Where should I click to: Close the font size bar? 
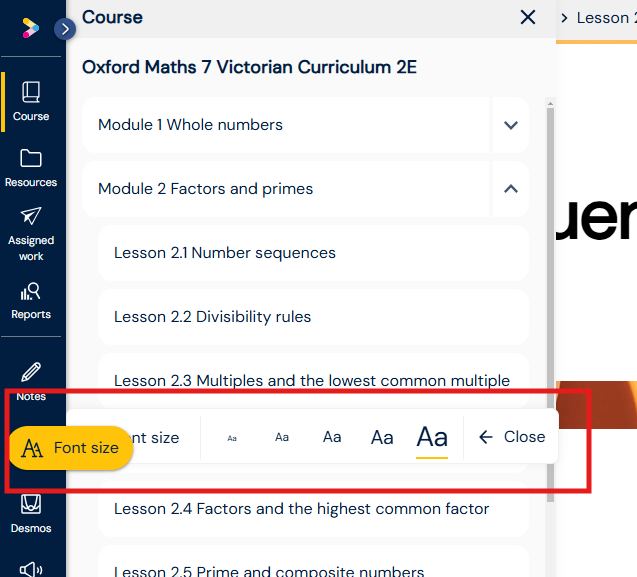(512, 437)
